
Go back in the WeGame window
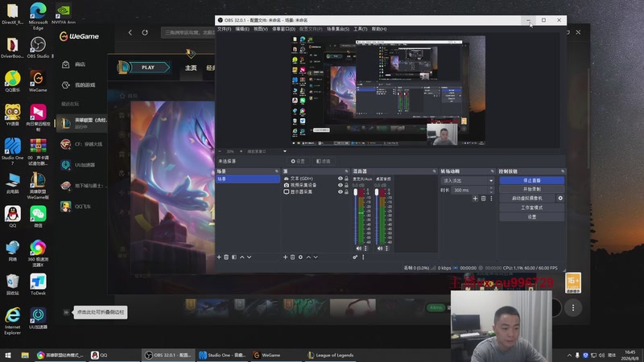(x=130, y=32)
